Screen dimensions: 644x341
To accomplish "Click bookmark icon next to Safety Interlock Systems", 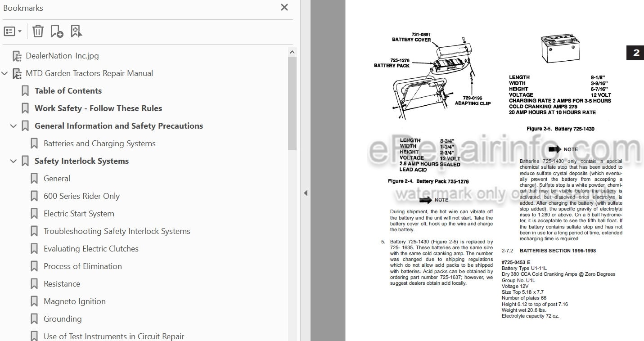I will coord(25,161).
